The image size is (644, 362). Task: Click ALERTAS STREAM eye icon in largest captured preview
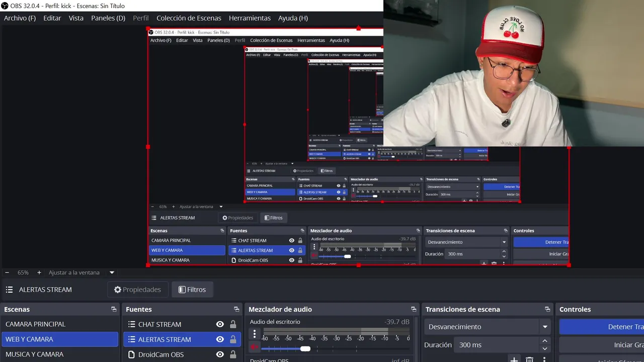tap(291, 250)
